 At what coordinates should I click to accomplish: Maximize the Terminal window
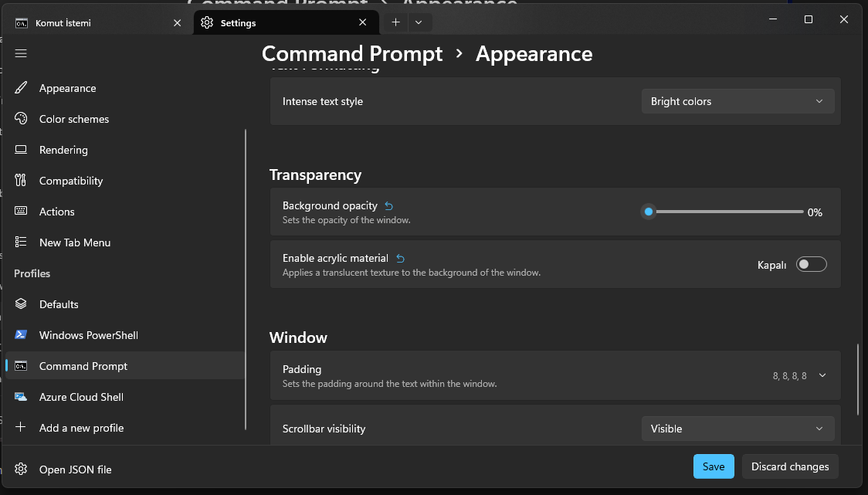coord(809,19)
